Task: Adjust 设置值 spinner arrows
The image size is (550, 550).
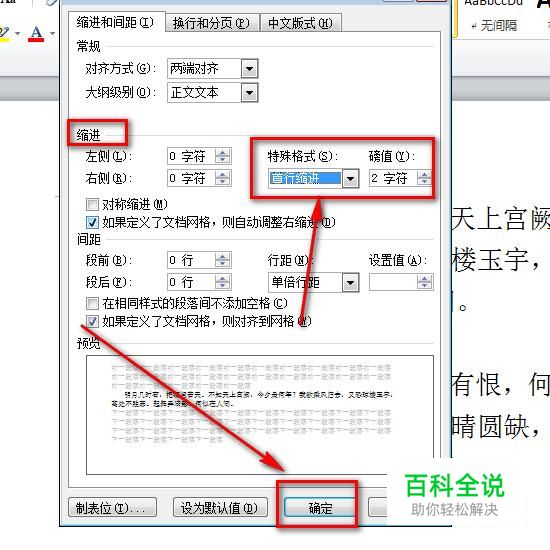Action: (425, 282)
